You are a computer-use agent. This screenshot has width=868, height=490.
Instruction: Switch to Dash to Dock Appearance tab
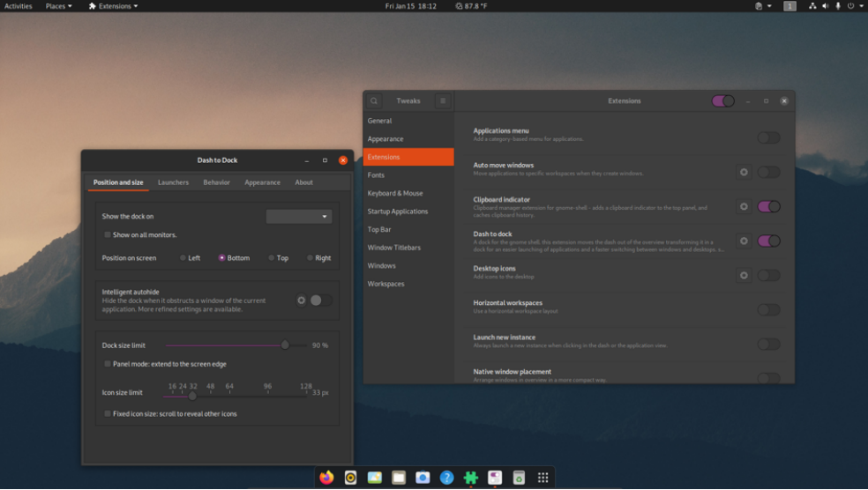[262, 182]
